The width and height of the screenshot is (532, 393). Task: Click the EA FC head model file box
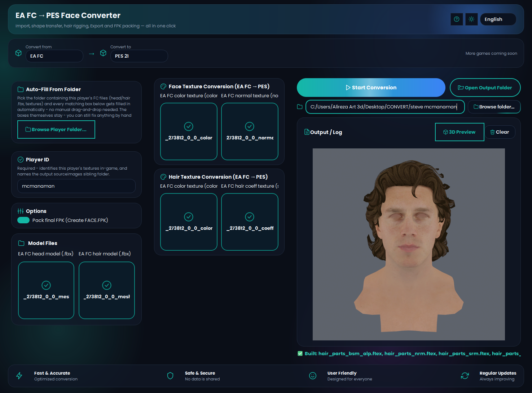point(46,290)
